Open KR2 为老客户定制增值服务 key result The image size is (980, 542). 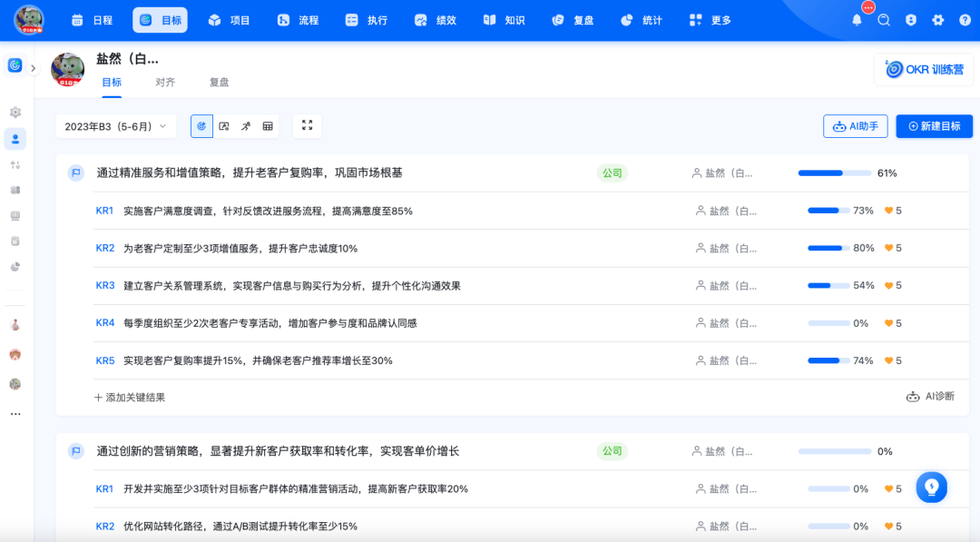(240, 249)
